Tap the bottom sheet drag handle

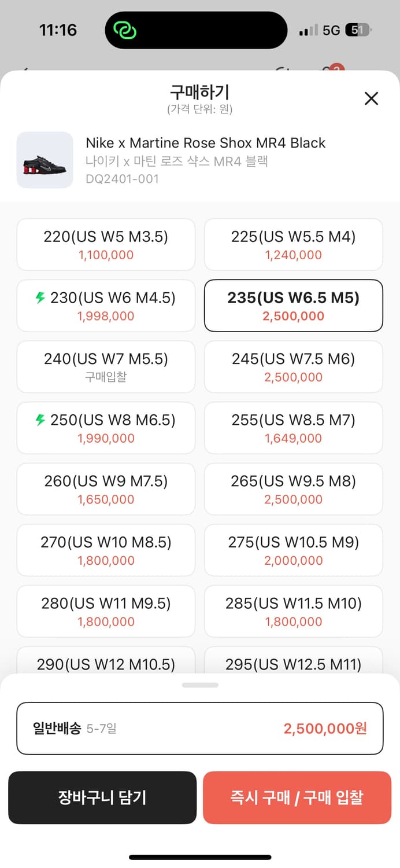200,685
